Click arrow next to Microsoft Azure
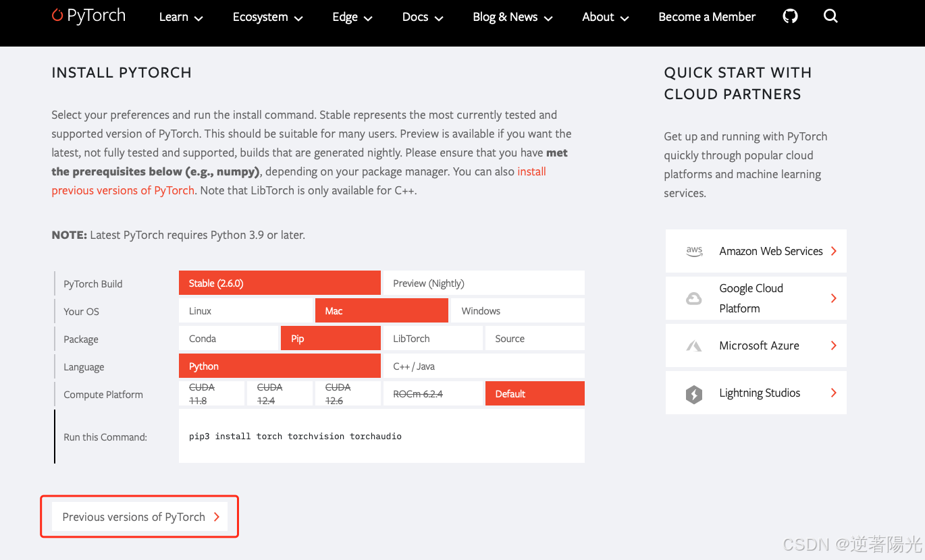 [834, 345]
